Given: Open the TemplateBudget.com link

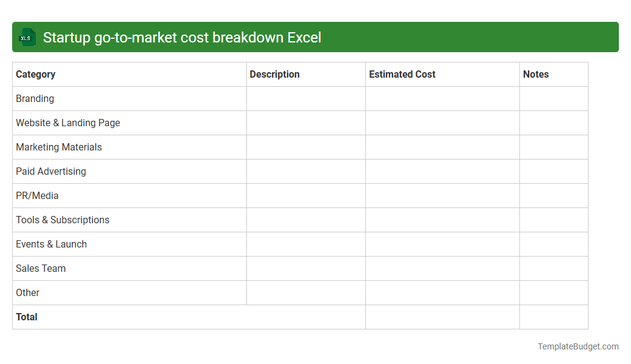Looking at the screenshot, I should click(x=578, y=346).
